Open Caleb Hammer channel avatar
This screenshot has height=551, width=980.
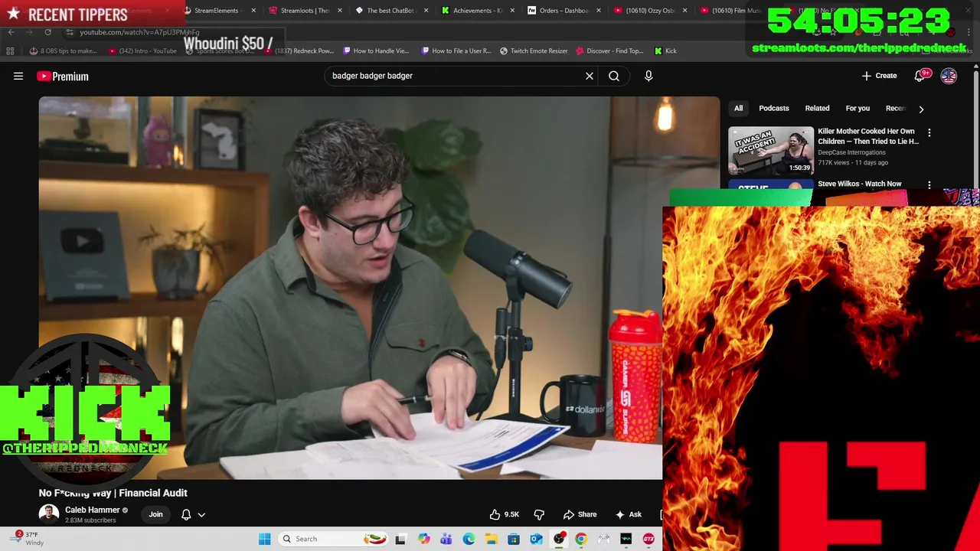click(48, 514)
